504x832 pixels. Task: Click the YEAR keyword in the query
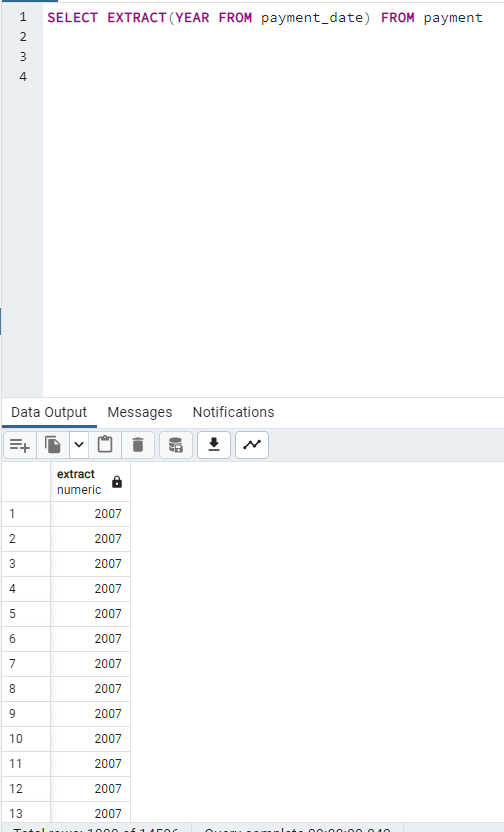(x=192, y=18)
